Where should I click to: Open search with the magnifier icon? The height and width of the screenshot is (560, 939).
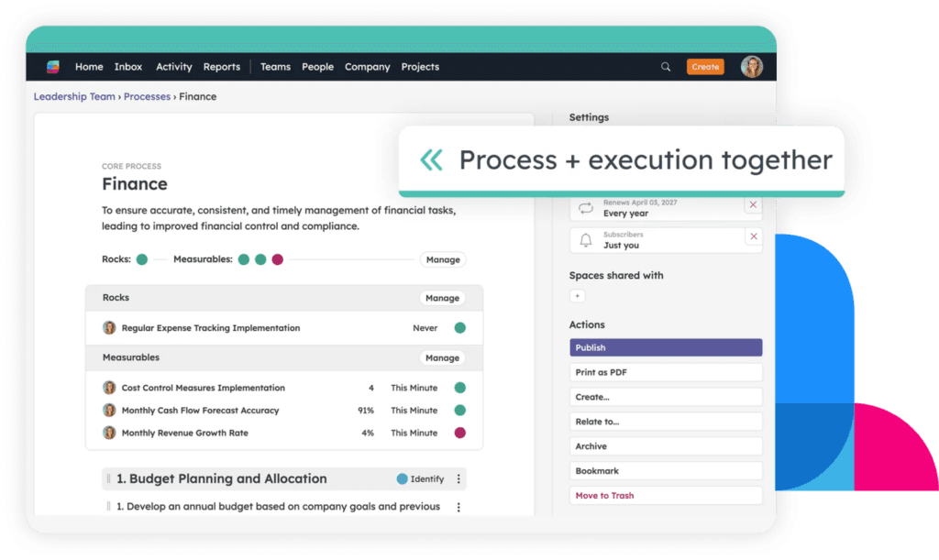666,66
